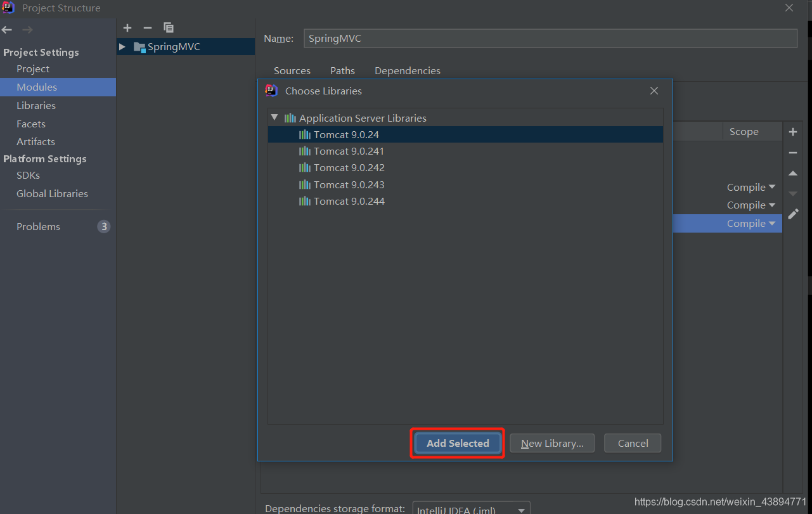Click the back navigation arrow

7,30
